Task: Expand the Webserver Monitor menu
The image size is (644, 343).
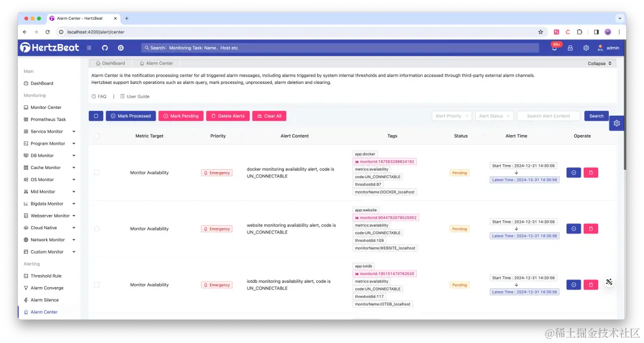Action: (49, 216)
